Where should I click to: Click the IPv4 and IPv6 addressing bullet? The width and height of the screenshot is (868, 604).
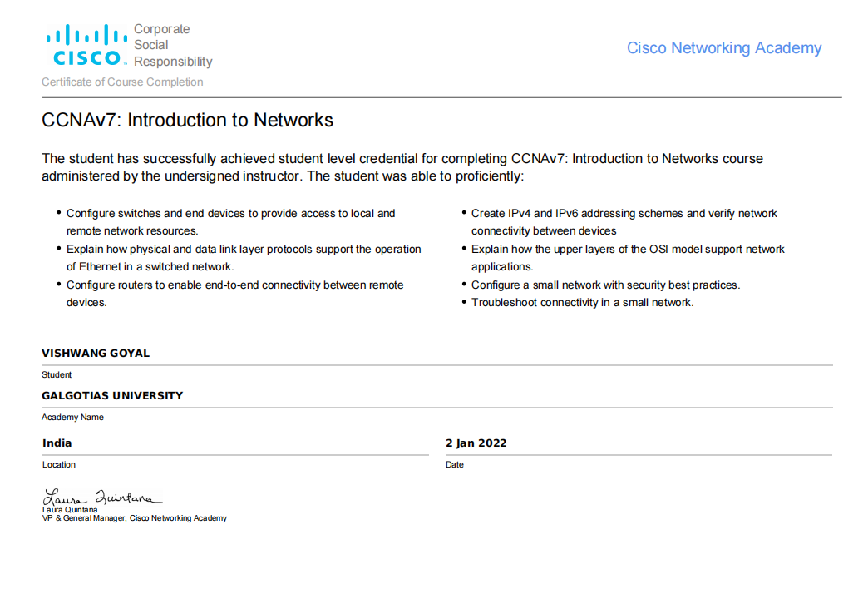624,222
